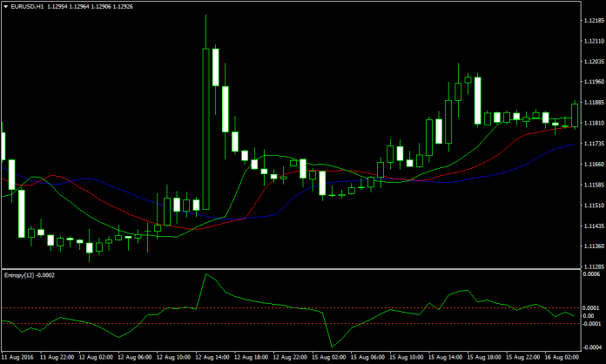Click the 1.11660 price level on axis
The image size is (606, 364).
point(592,164)
